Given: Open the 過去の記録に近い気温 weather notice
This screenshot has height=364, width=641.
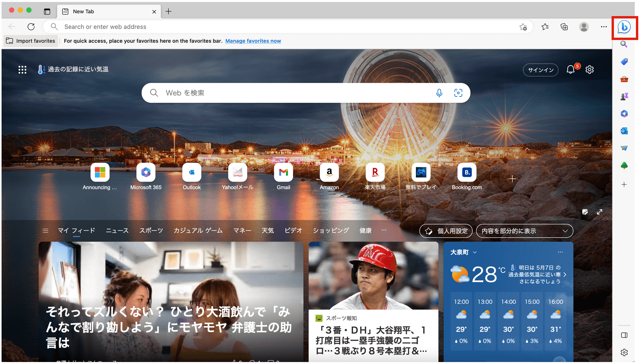Looking at the screenshot, I should [73, 69].
